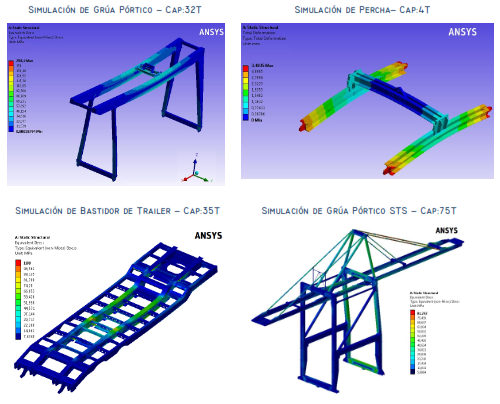Click the 'A: Static Structural' label above the trailer legend
Screen dimensions: 500x404
coord(32,237)
